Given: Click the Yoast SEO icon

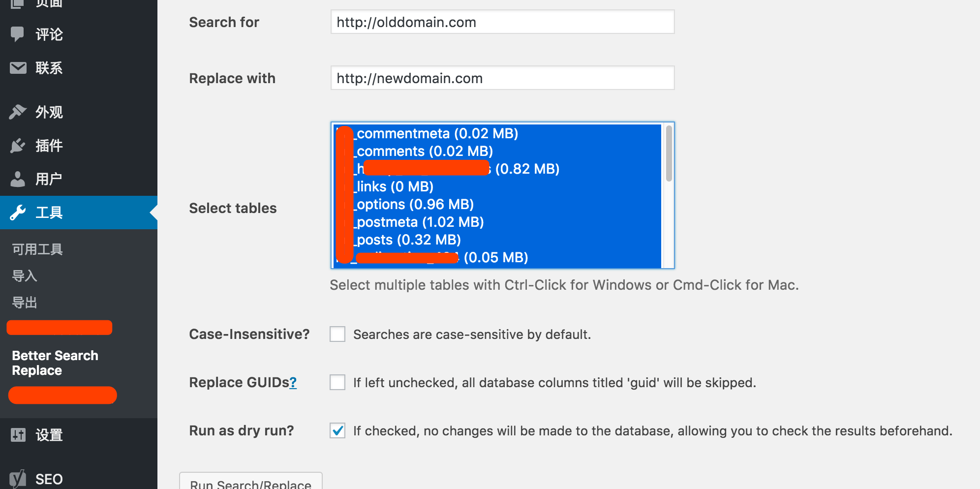Looking at the screenshot, I should [x=18, y=479].
